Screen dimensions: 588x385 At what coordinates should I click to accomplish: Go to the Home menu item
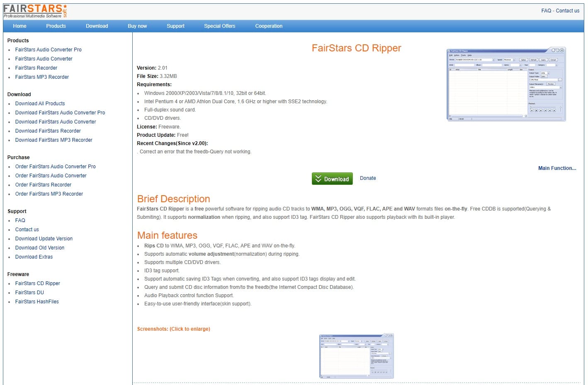click(x=19, y=26)
